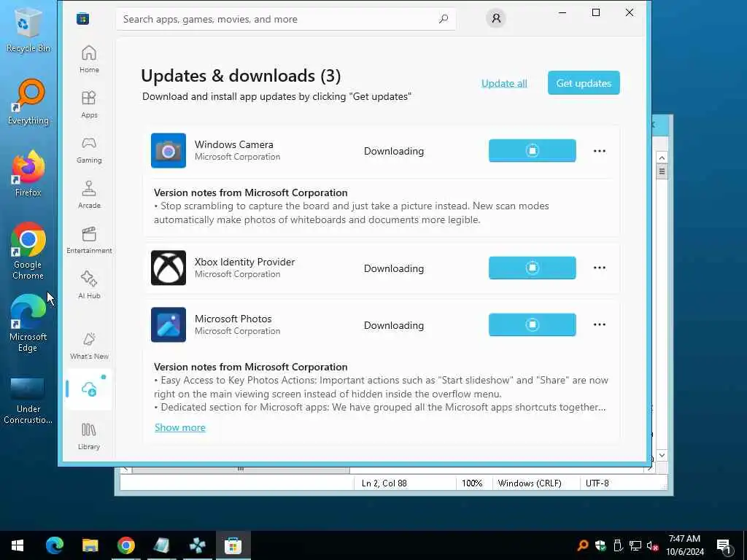Click the Xbox Identity Provider app icon
Viewport: 747px width, 560px height.
pyautogui.click(x=169, y=268)
